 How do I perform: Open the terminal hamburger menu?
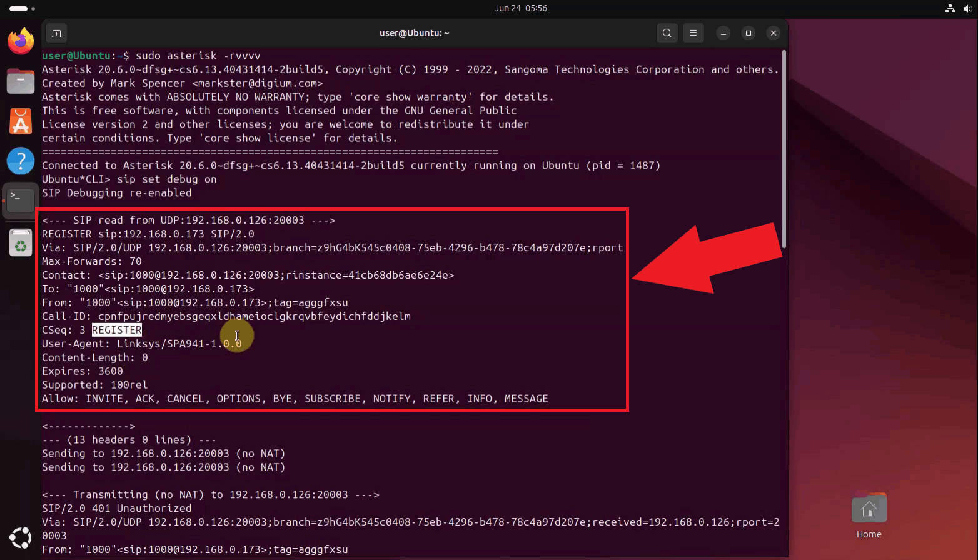pyautogui.click(x=693, y=33)
